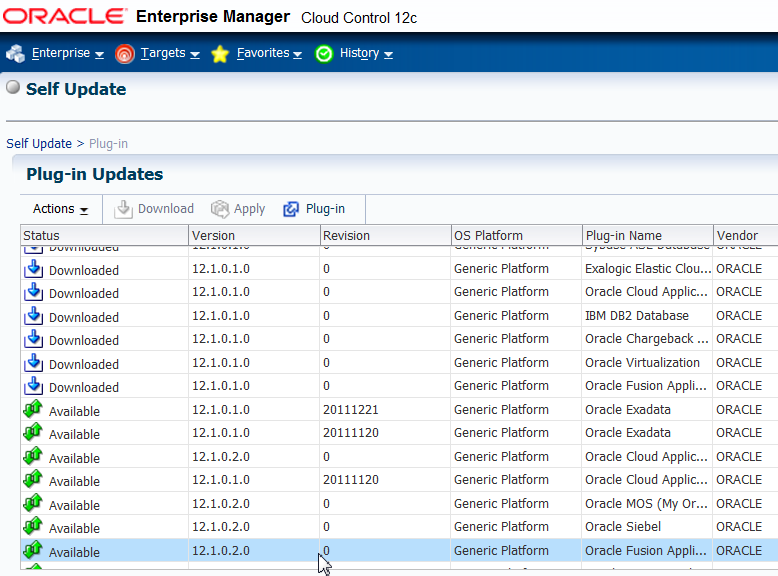The image size is (778, 576).
Task: Click Downloaded icon in Oracle Chargeback row
Action: pos(33,339)
